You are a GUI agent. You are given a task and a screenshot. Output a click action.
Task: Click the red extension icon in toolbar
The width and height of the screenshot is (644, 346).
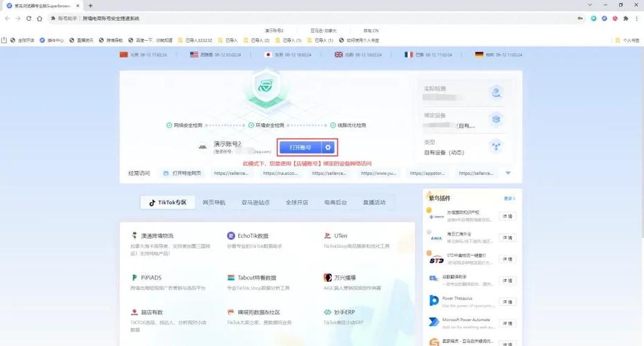coord(615,19)
